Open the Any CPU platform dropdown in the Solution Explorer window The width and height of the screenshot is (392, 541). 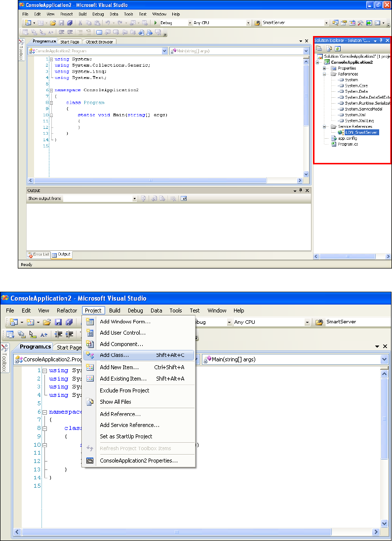(248, 23)
